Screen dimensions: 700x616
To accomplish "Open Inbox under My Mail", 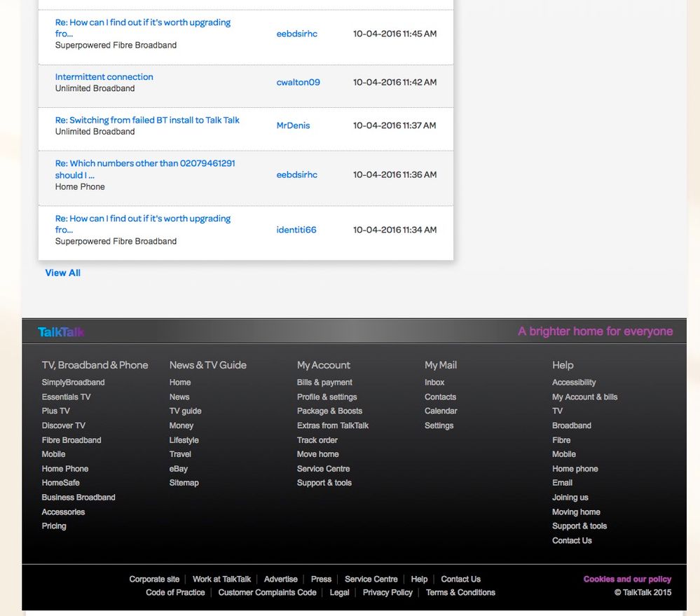I will coord(434,383).
